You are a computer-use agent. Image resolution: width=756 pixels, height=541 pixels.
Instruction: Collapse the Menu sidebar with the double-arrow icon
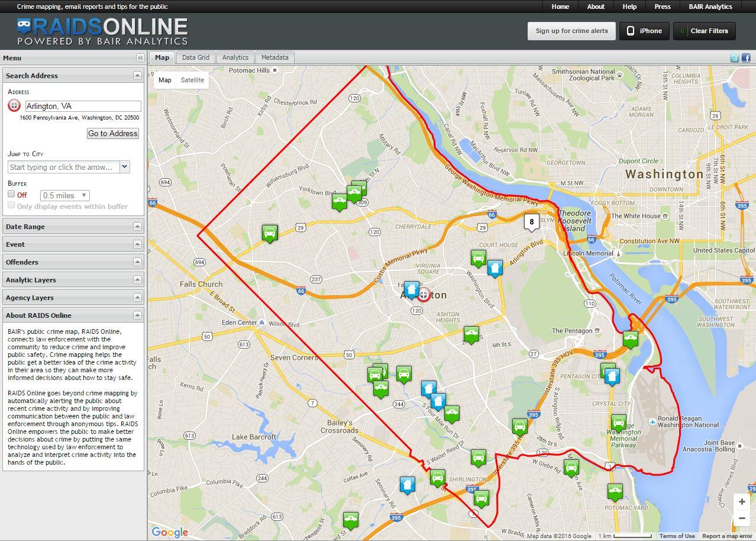[x=140, y=57]
